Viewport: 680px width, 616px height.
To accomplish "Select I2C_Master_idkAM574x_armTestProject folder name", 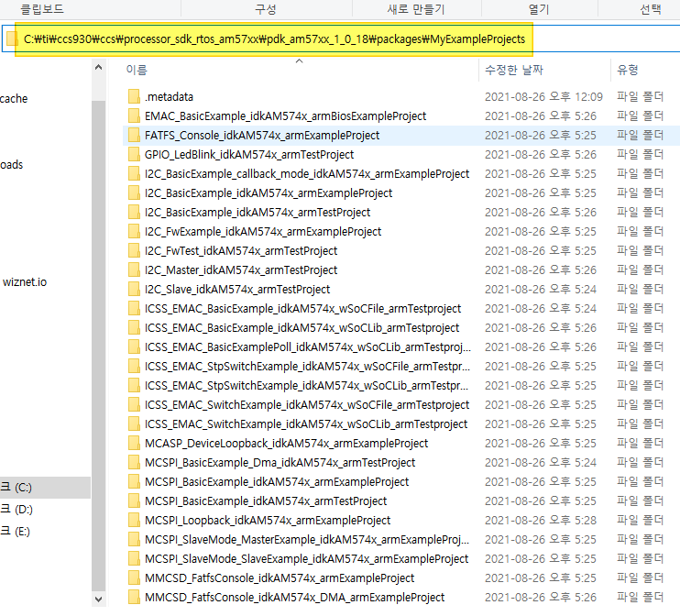I will [x=241, y=269].
